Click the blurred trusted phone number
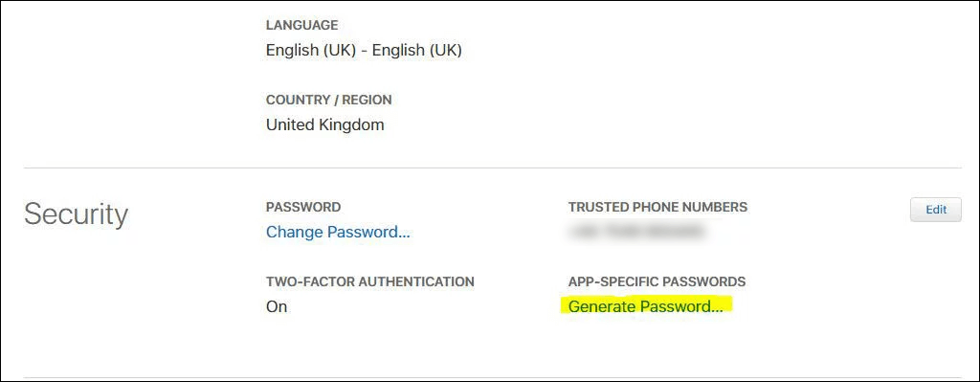980x382 pixels. pyautogui.click(x=636, y=232)
